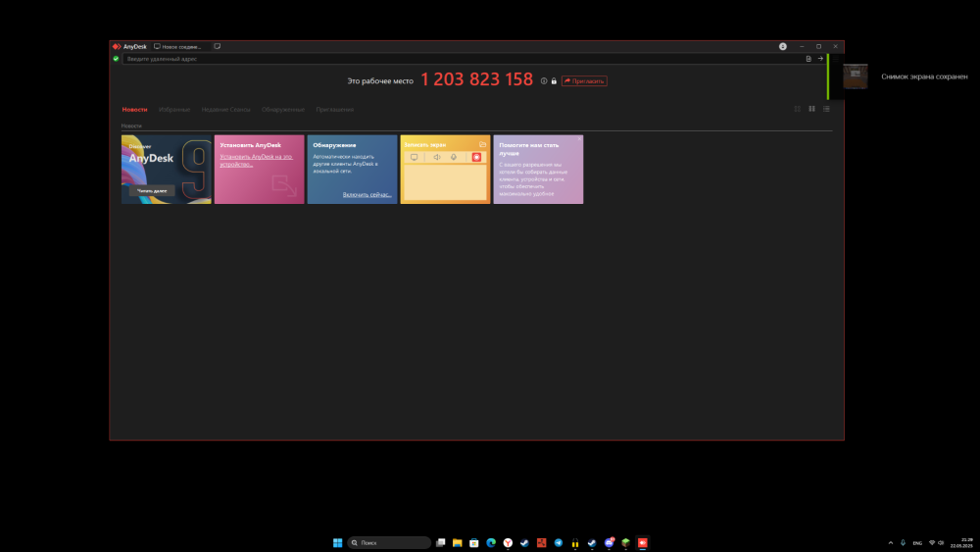Click ENG language indicator in tray
This screenshot has width=980, height=552.
tap(917, 542)
